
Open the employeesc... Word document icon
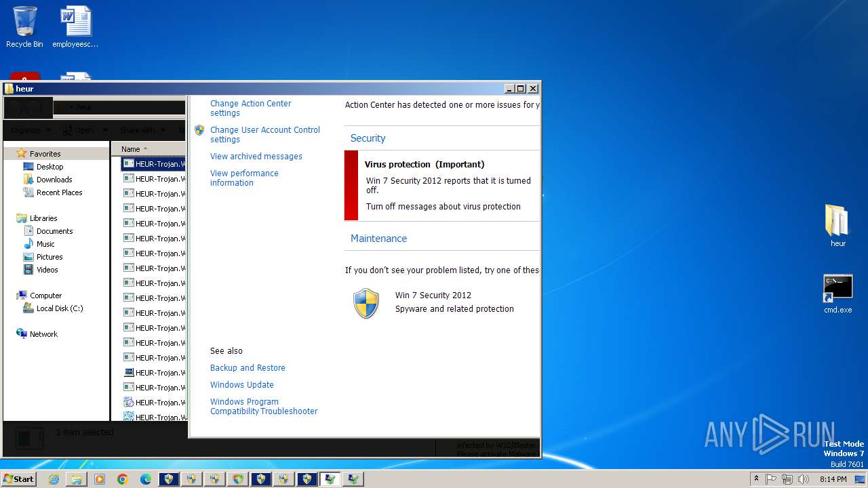point(75,27)
